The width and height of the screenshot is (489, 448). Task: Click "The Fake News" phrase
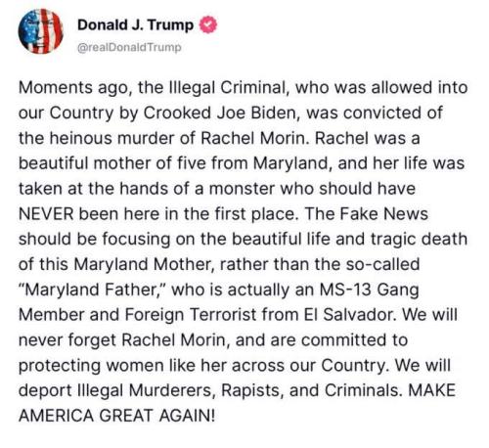tap(367, 214)
